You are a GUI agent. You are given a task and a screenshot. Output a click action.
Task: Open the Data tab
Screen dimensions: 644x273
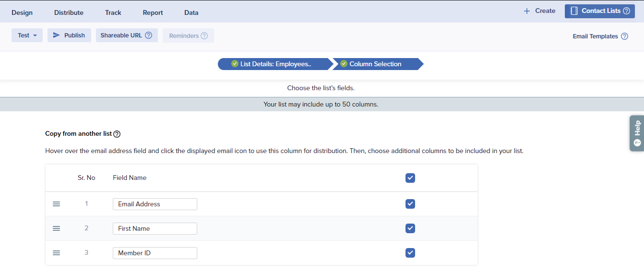click(191, 12)
